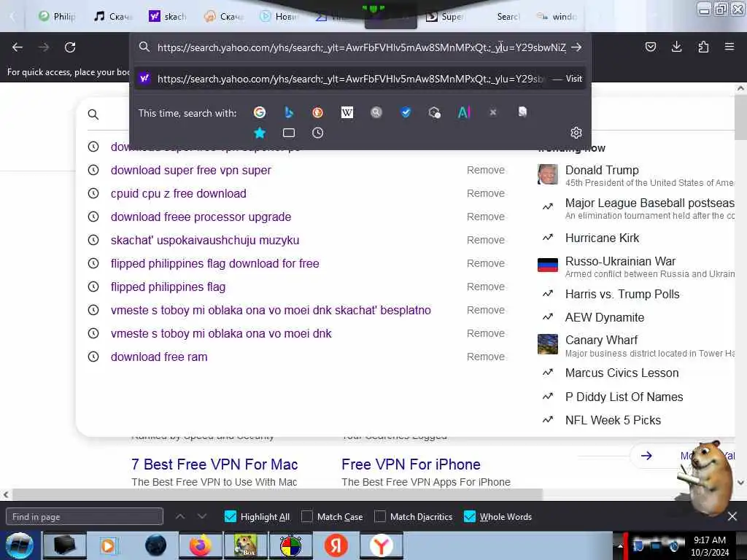The image size is (747, 560).
Task: Enable the Match Case checkbox
Action: [x=307, y=516]
